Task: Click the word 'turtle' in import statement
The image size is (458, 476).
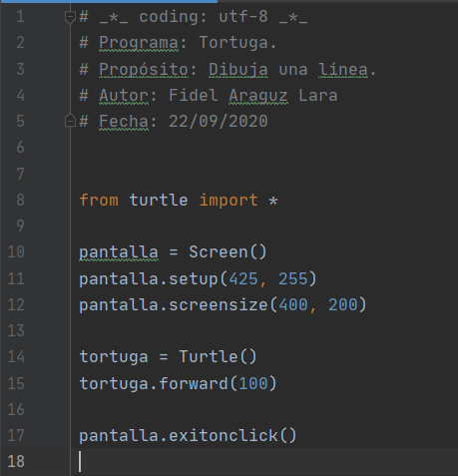Action: (x=159, y=200)
